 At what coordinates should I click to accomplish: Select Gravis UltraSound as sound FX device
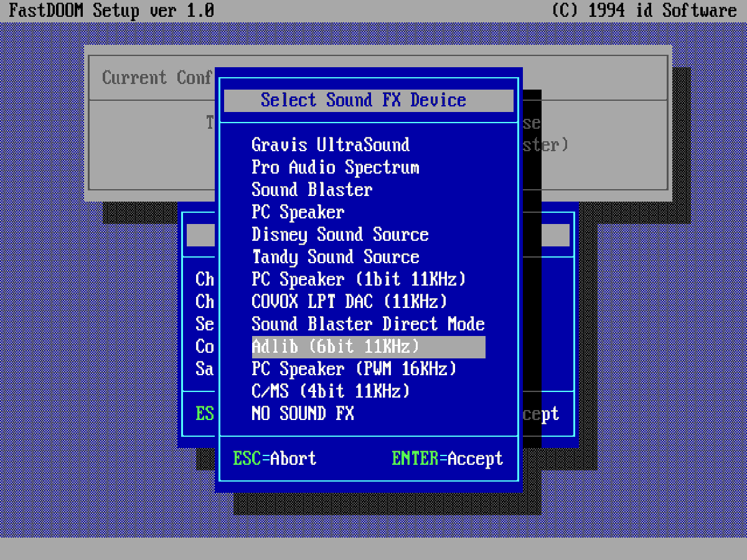point(331,145)
